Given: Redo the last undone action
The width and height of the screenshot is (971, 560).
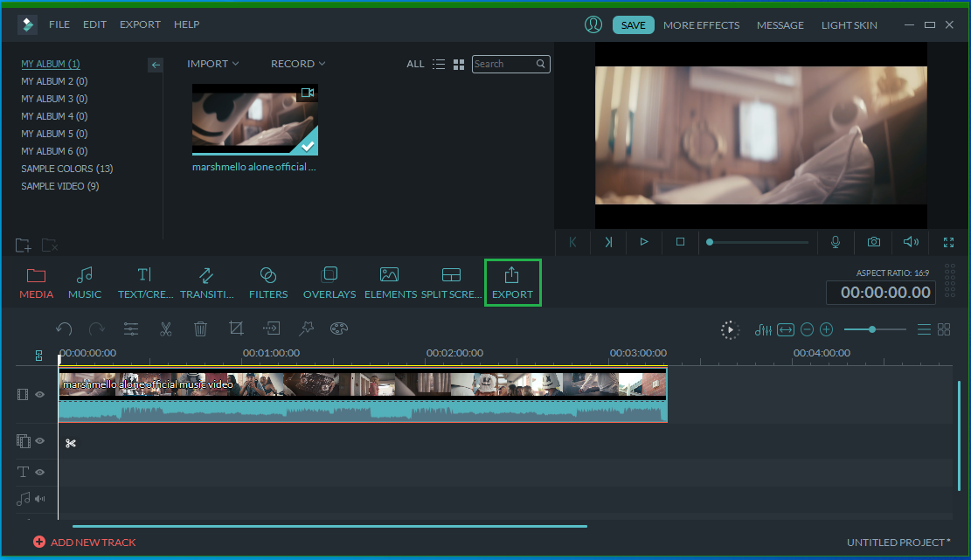Looking at the screenshot, I should pyautogui.click(x=97, y=328).
